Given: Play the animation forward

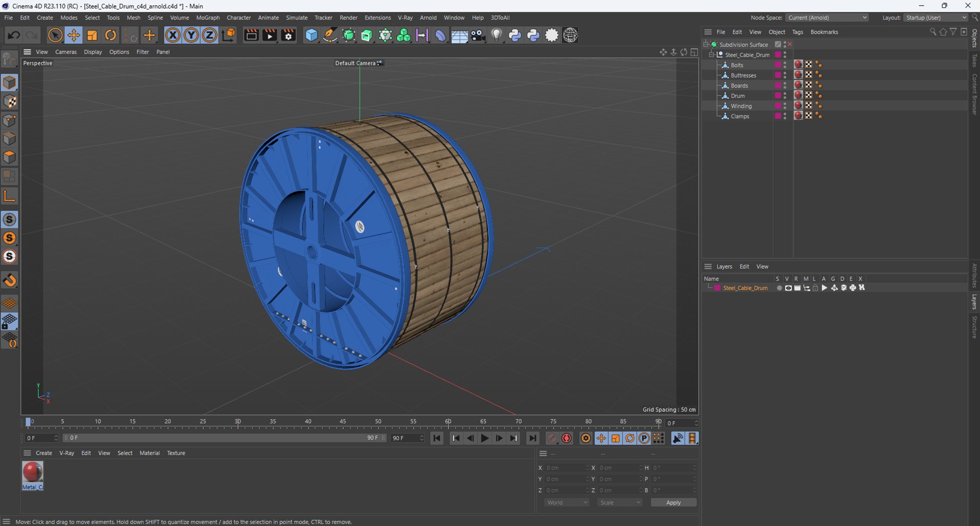Looking at the screenshot, I should coord(484,438).
